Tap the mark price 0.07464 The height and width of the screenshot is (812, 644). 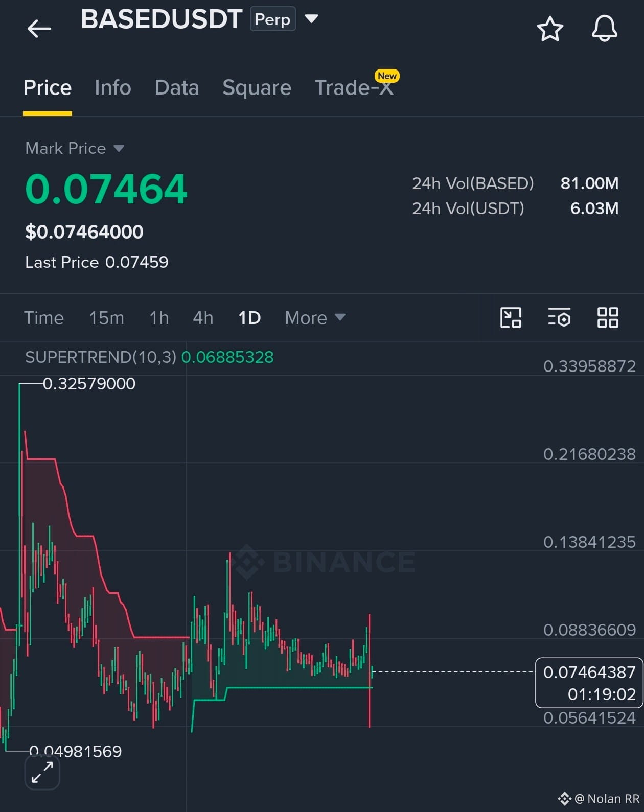(106, 189)
